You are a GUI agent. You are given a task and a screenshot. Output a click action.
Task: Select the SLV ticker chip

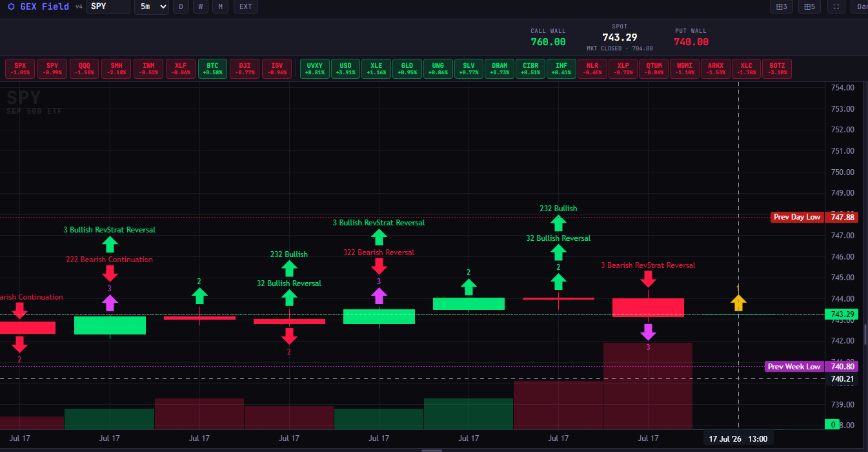tap(469, 68)
